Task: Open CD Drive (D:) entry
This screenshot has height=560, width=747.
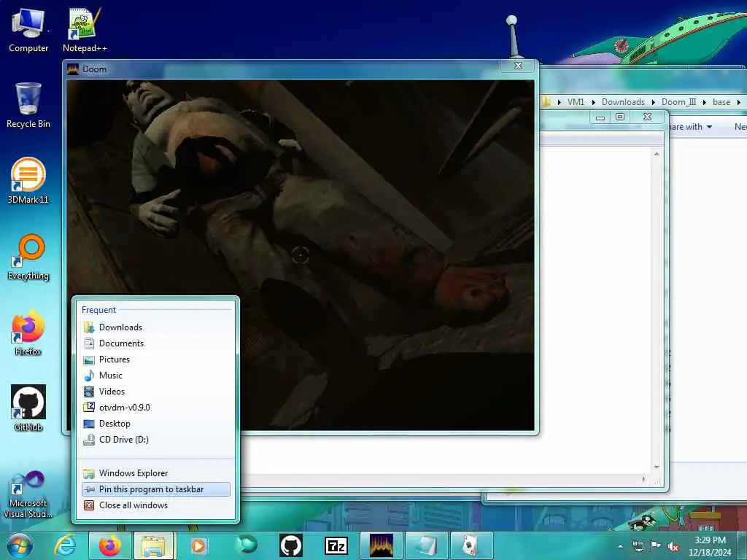Action: point(156,440)
